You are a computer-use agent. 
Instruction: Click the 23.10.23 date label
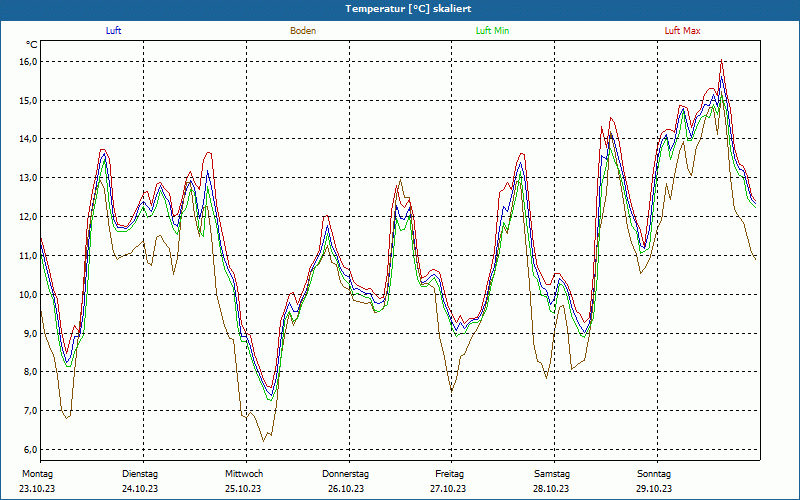pos(37,489)
